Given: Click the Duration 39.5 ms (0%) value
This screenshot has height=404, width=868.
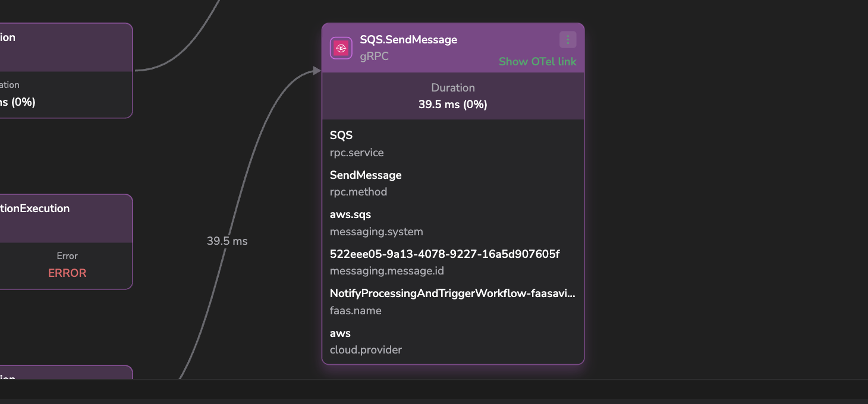Looking at the screenshot, I should pyautogui.click(x=453, y=105).
